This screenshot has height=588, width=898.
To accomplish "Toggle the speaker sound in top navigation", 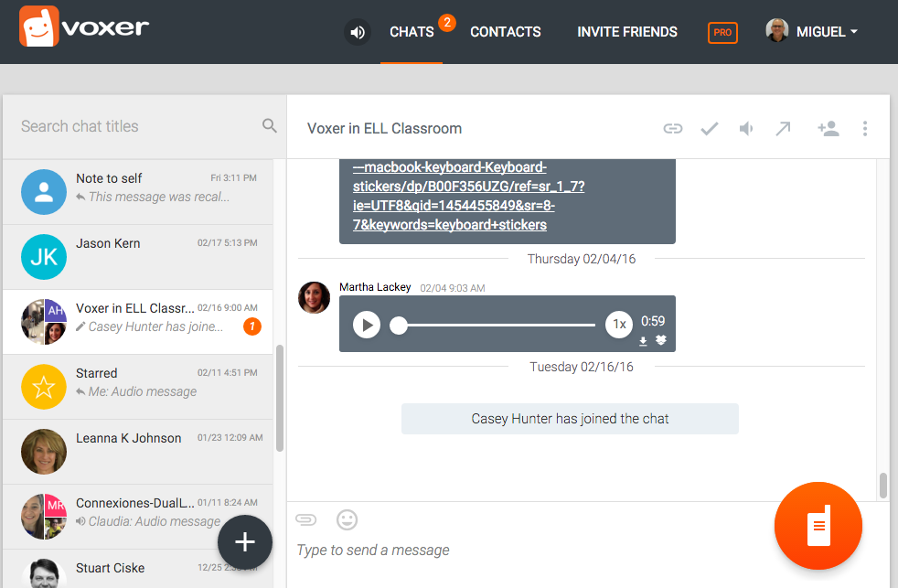I will [x=358, y=32].
